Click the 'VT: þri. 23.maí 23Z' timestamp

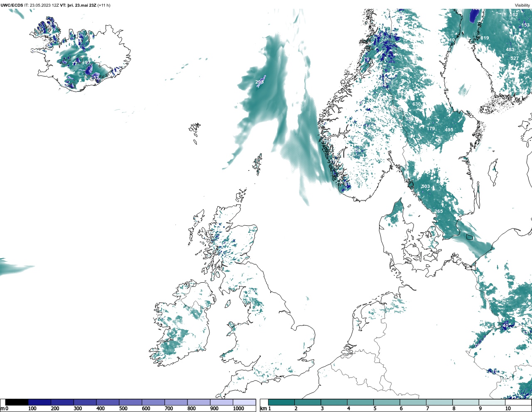pos(78,5)
